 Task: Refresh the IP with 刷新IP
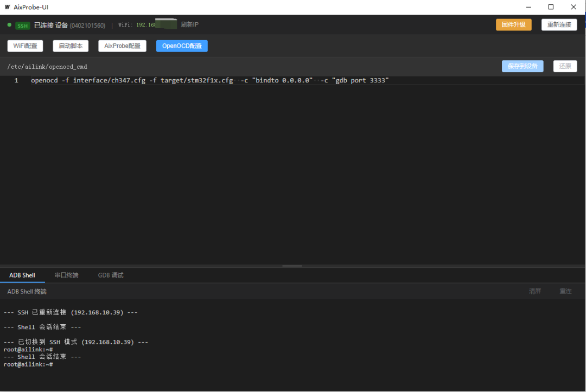click(189, 24)
